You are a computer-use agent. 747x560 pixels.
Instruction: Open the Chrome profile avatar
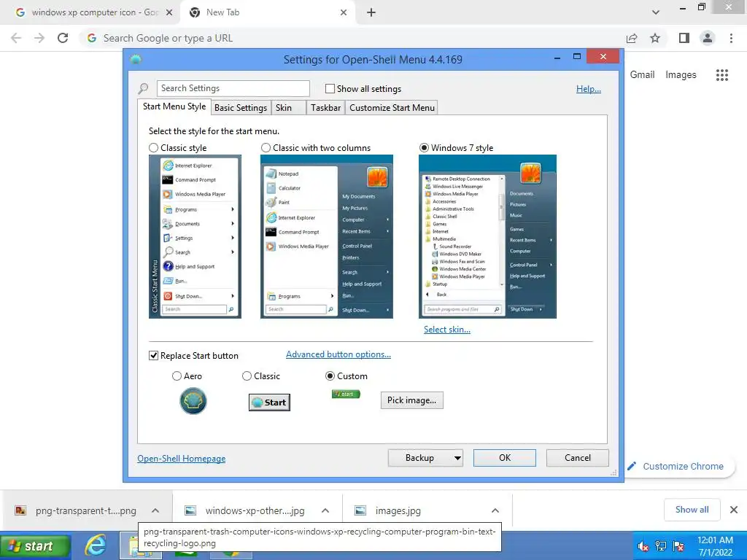click(708, 38)
